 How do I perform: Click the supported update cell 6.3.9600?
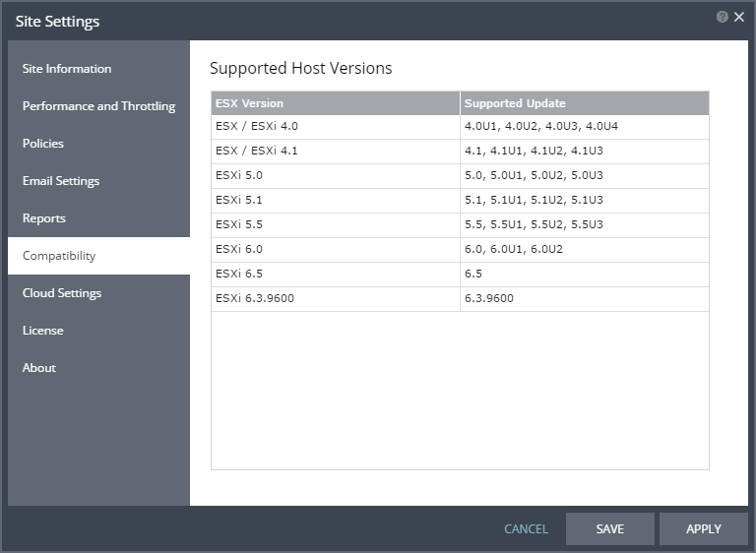click(585, 298)
